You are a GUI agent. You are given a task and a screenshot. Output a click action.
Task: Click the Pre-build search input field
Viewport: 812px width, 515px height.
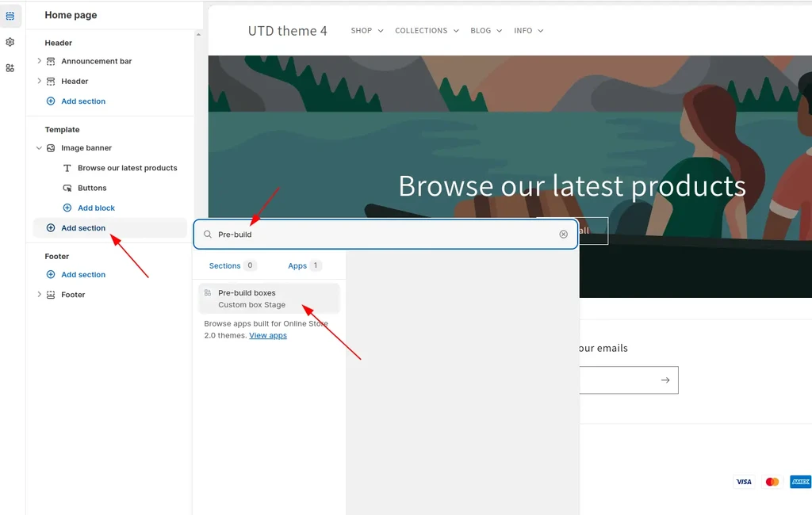pos(386,235)
